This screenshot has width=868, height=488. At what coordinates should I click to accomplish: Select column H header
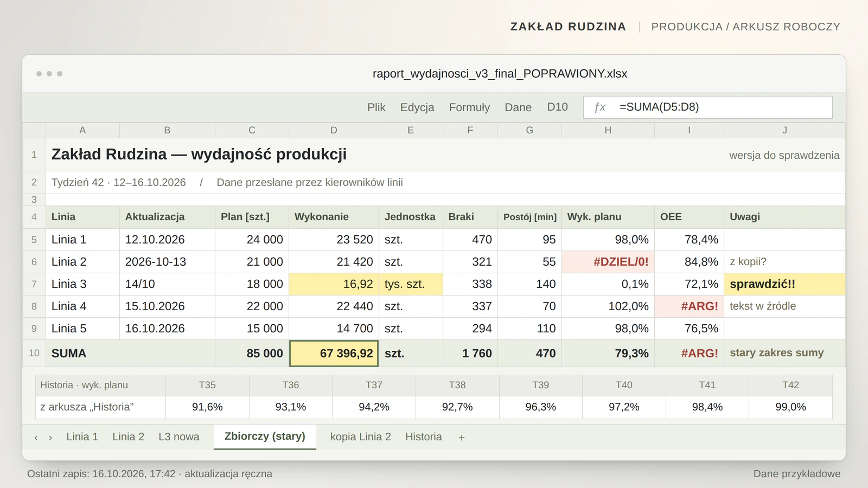(x=608, y=130)
